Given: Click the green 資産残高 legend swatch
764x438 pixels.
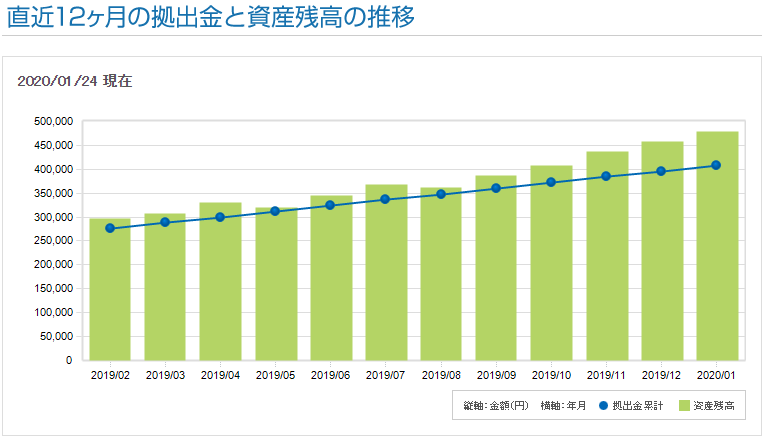Looking at the screenshot, I should (x=685, y=405).
